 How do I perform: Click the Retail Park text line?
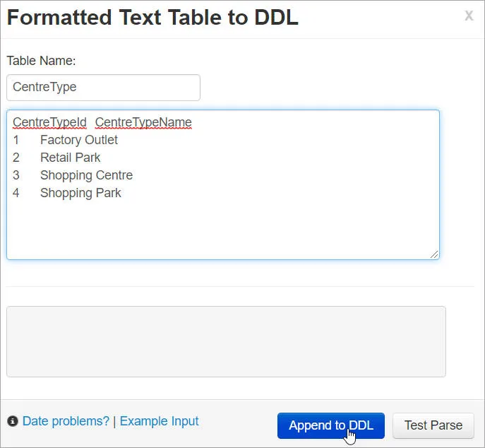click(71, 158)
